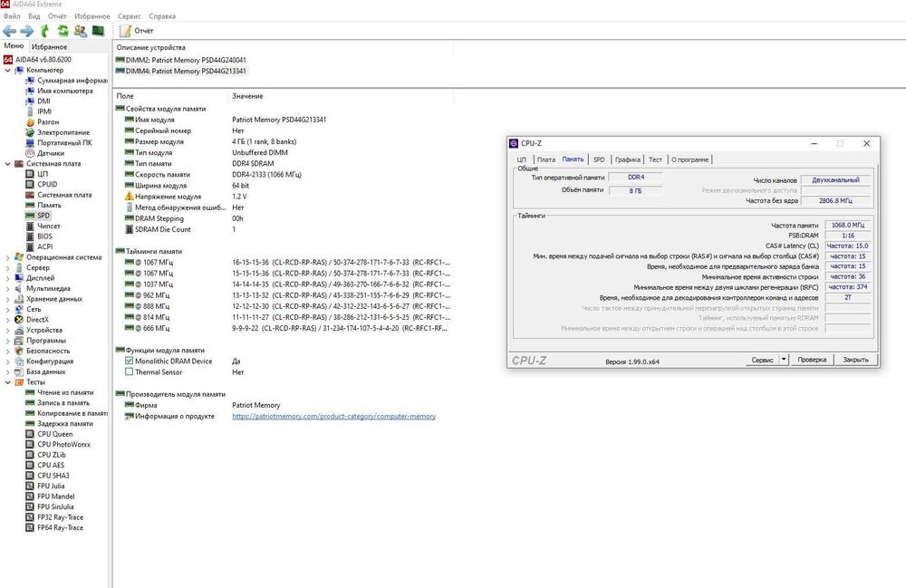Open the Вид menu
The height and width of the screenshot is (588, 906).
tap(34, 16)
